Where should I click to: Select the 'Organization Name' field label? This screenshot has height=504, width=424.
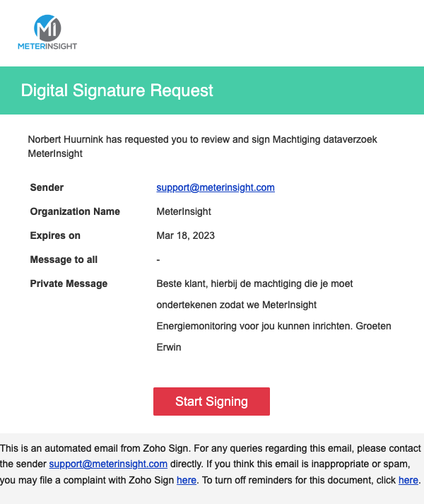[75, 211]
